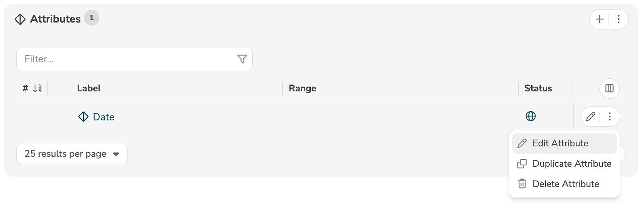Click the numeric sort icon beside #
The height and width of the screenshot is (207, 644).
pyautogui.click(x=38, y=88)
